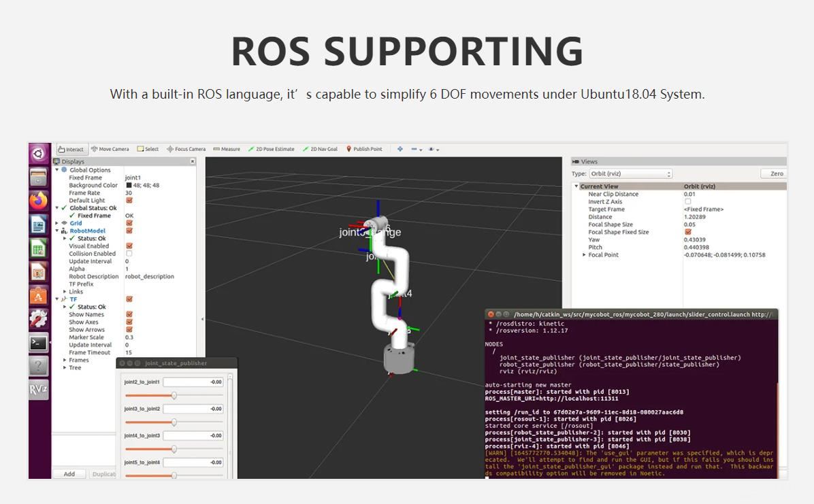Screen dimensions: 814x504
Task: Disable the TF display checkbox
Action: pos(129,299)
